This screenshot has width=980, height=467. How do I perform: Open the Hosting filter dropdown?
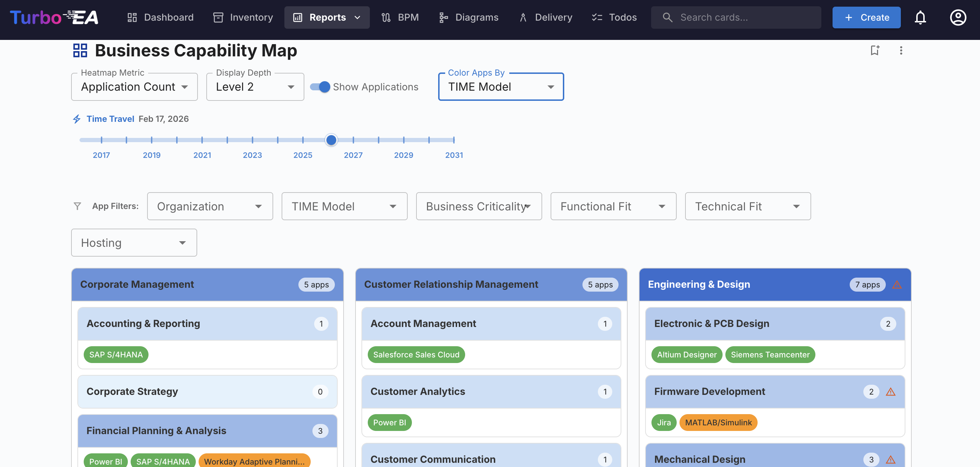click(x=134, y=243)
